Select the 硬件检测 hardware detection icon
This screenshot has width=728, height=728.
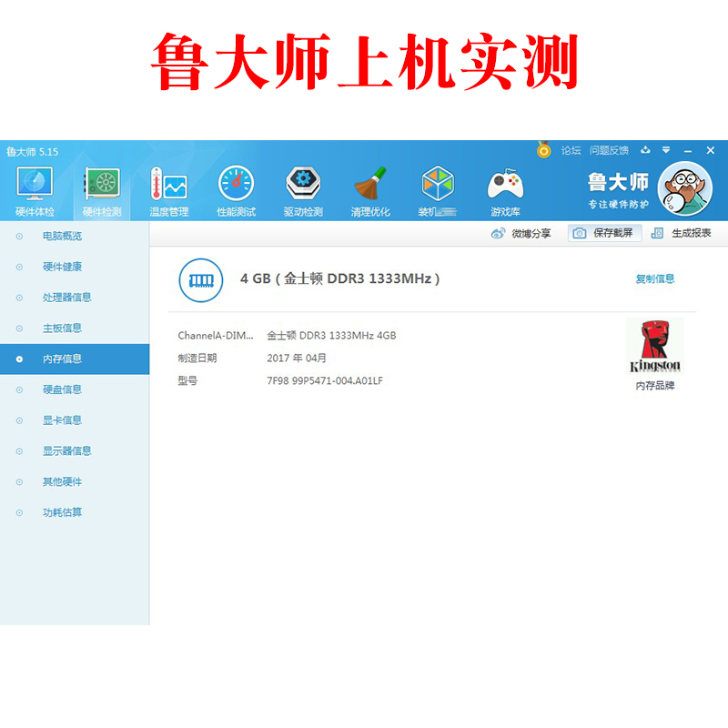[x=102, y=191]
